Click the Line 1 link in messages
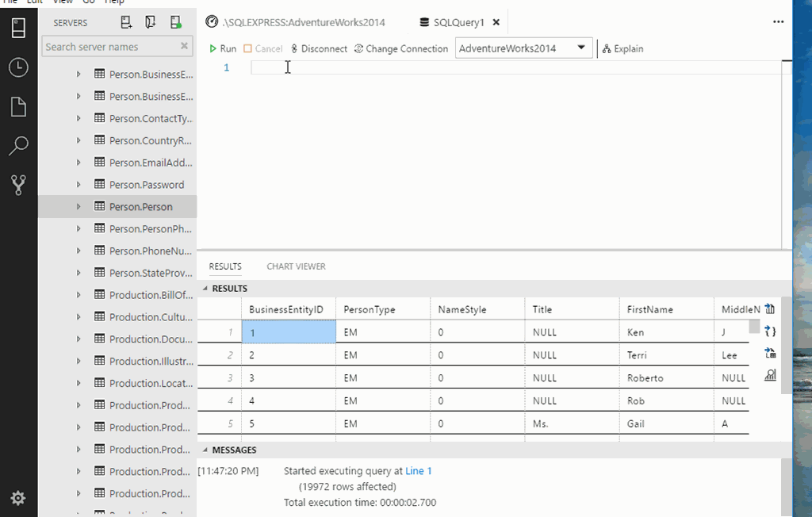The width and height of the screenshot is (812, 517). 419,471
